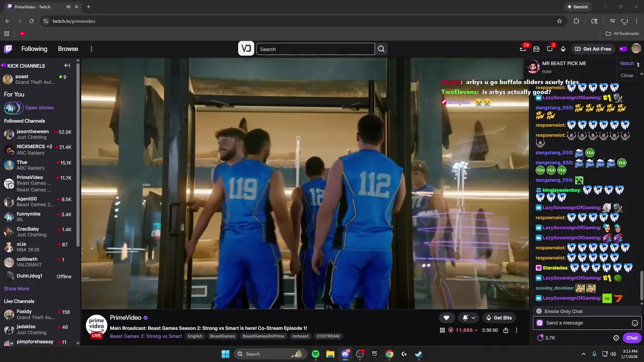The height and width of the screenshot is (362, 644).
Task: Click the PrimeVideo channel avatar LIVE
Action: (97, 326)
